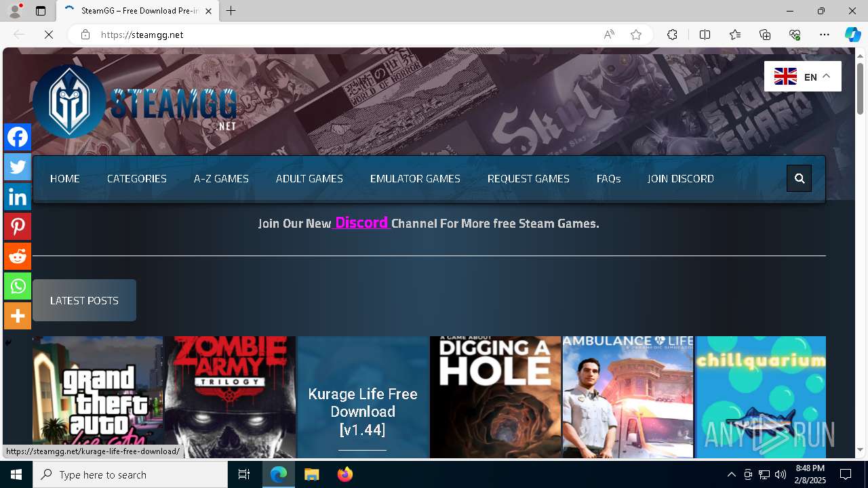Viewport: 868px width, 488px height.
Task: Open Collections icon in toolbar
Action: tap(765, 35)
